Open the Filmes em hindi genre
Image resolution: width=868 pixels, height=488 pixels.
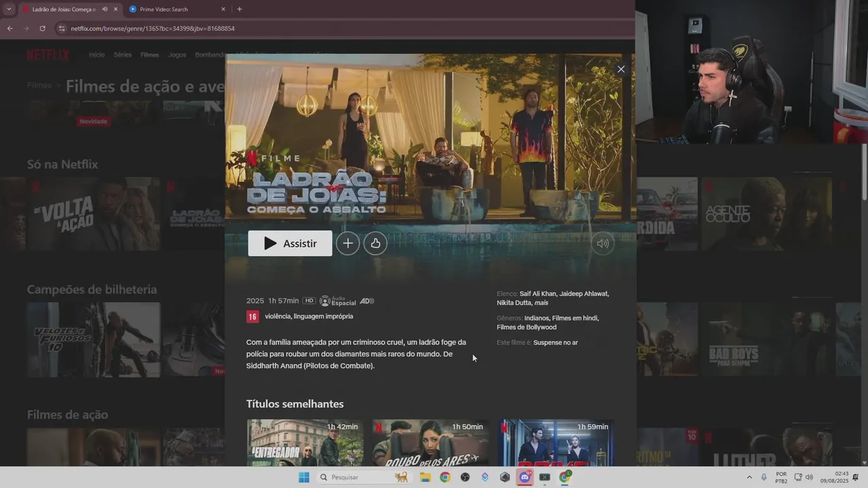coord(575,318)
